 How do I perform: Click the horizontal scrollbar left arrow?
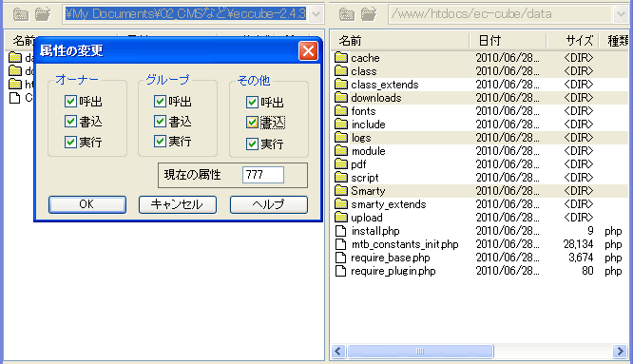338,351
